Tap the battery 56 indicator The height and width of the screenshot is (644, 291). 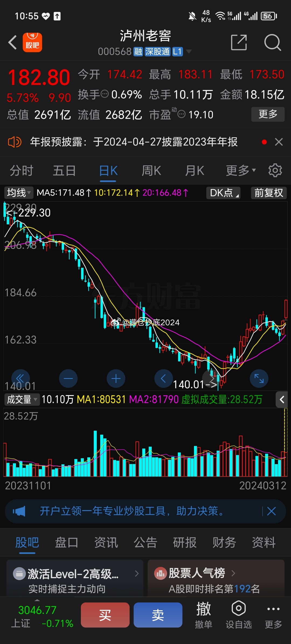pos(269,16)
